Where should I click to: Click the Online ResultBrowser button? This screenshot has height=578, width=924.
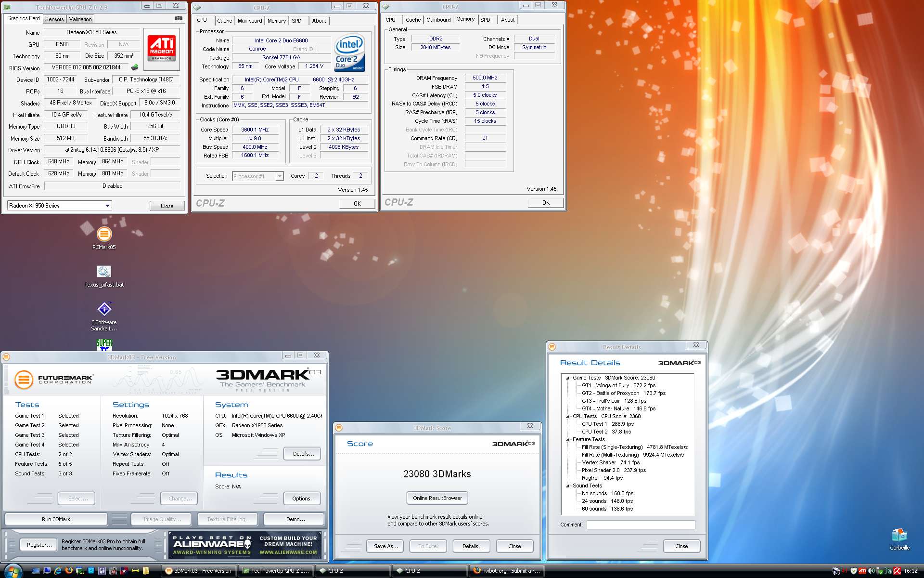[437, 498]
